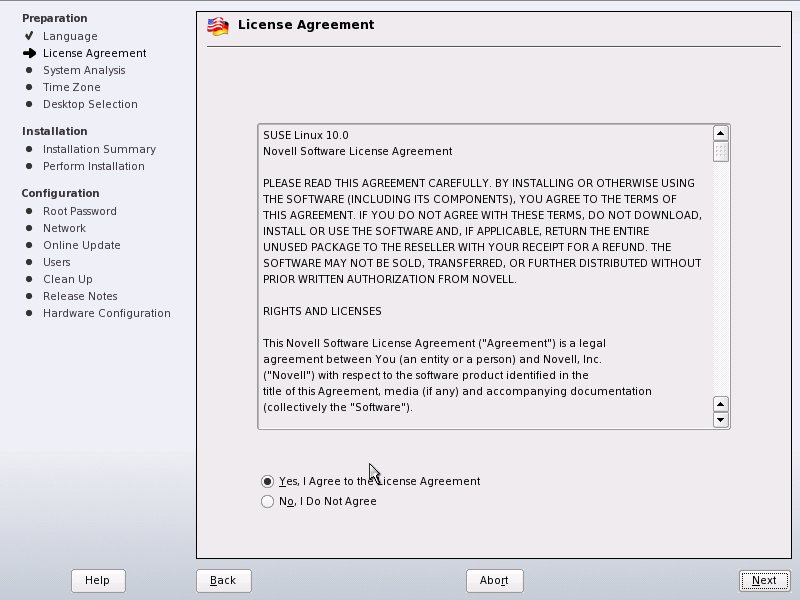The height and width of the screenshot is (600, 800).
Task: Click the License Agreement step in the sidebar
Action: tap(94, 53)
